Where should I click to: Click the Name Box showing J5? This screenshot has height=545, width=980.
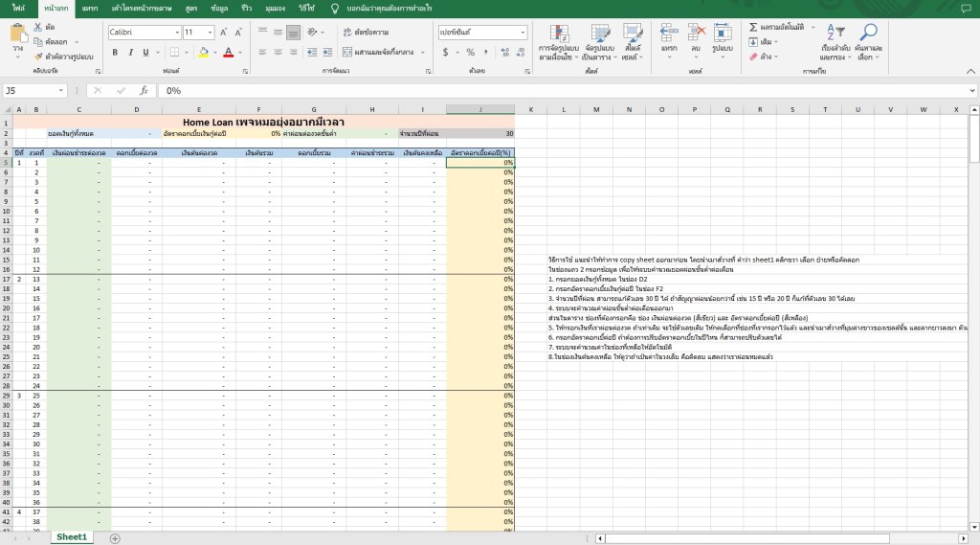[29, 91]
